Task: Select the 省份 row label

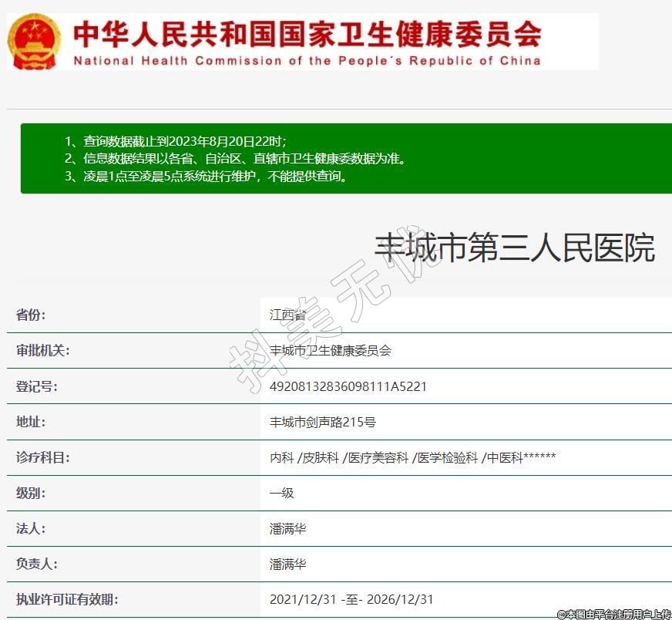Action: tap(32, 315)
